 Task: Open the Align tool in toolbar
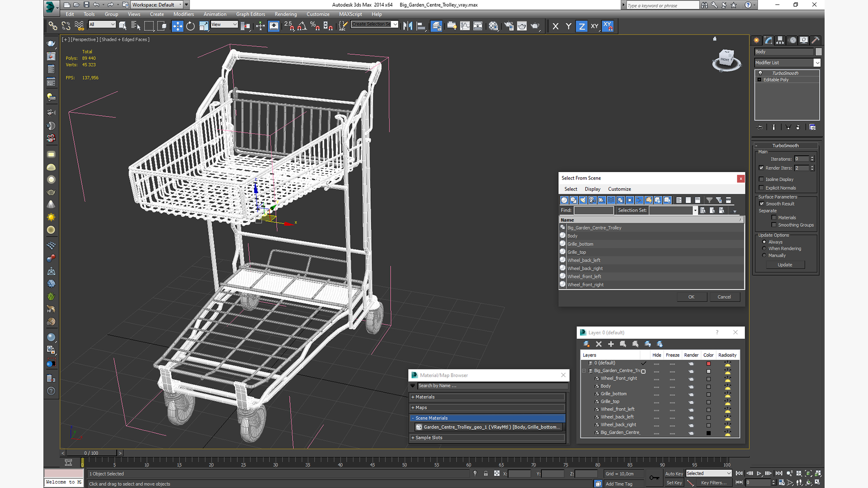point(421,26)
